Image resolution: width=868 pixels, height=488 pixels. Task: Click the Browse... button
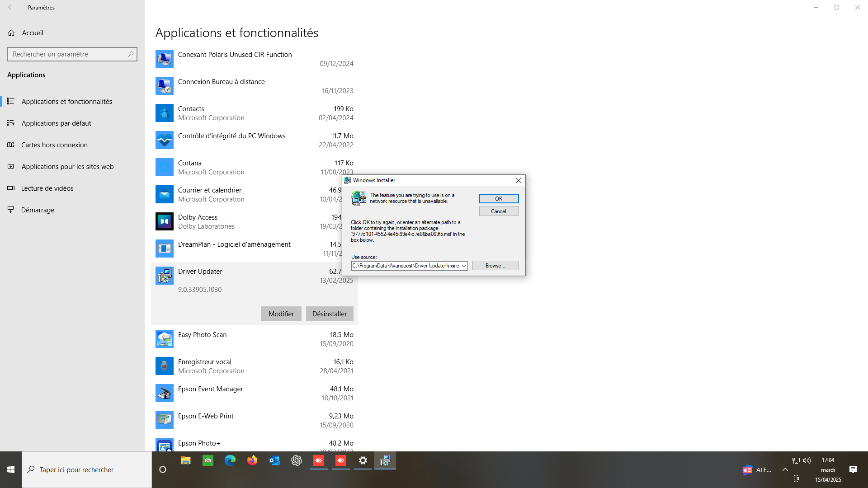(495, 266)
